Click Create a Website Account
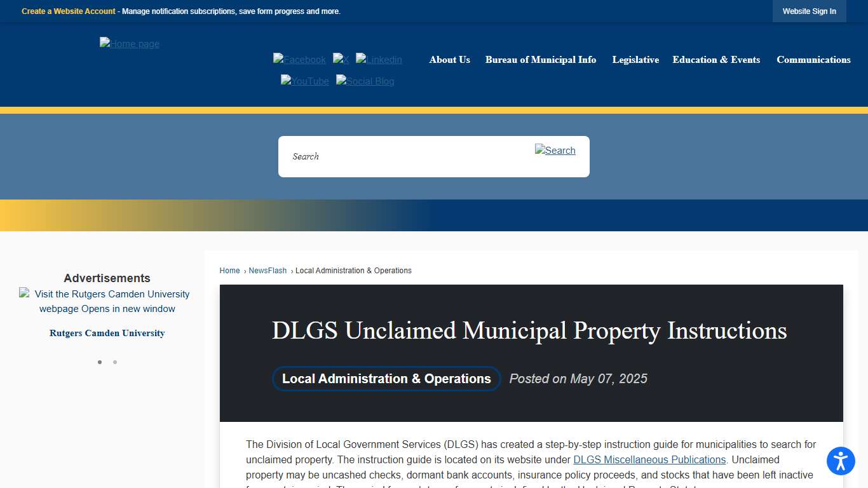 coord(68,11)
